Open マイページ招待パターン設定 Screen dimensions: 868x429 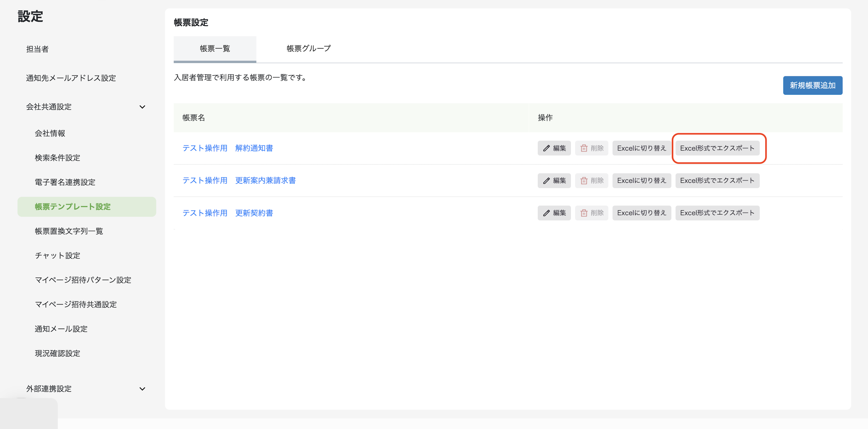[83, 280]
